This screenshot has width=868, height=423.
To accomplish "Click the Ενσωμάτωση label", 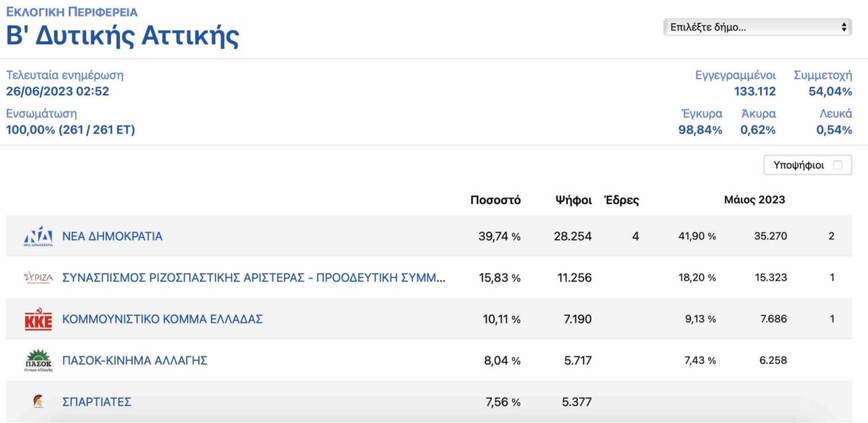I will point(41,114).
